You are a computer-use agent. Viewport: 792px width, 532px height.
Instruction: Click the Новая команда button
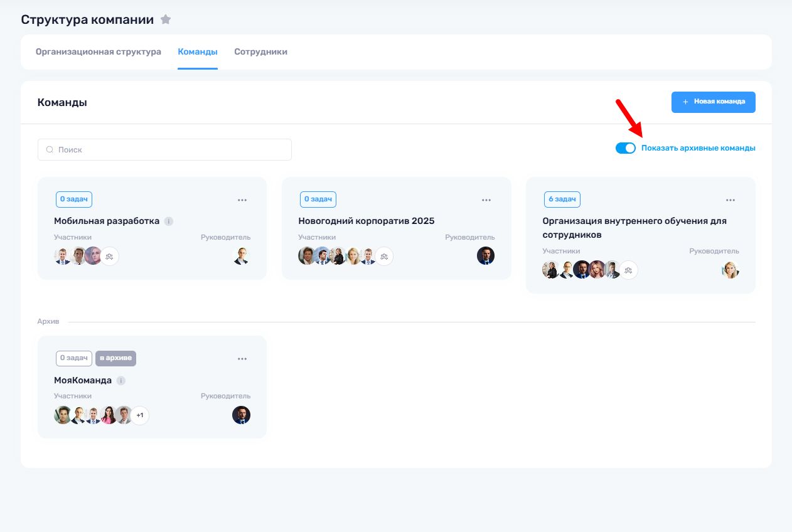(x=713, y=102)
